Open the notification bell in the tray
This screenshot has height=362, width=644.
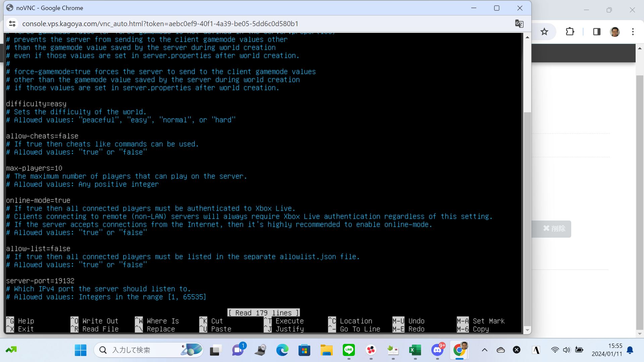(630, 350)
